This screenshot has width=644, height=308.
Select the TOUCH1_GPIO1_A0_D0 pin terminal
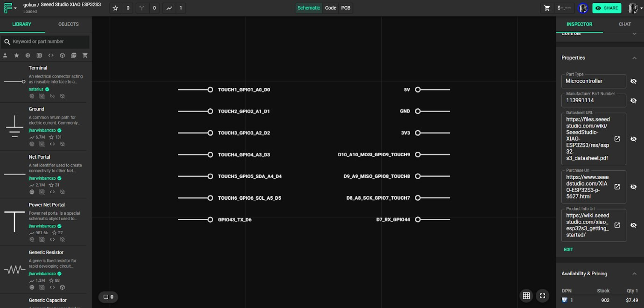coord(210,90)
